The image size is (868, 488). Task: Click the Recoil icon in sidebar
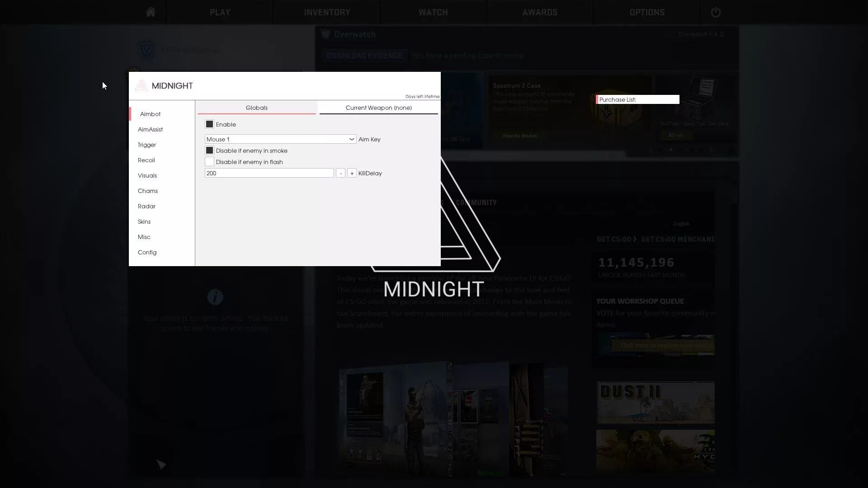(x=146, y=160)
